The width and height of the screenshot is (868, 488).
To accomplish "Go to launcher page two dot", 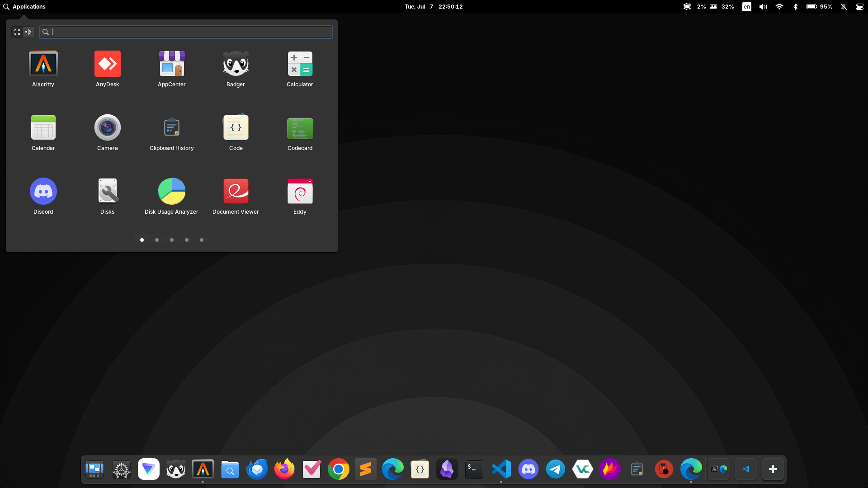I will (157, 240).
